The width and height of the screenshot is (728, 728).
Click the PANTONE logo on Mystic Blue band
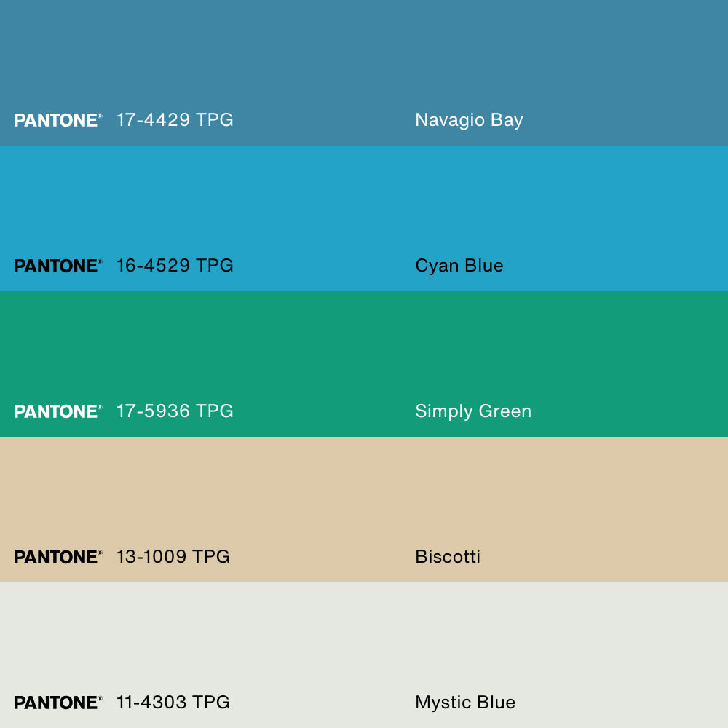click(x=58, y=703)
